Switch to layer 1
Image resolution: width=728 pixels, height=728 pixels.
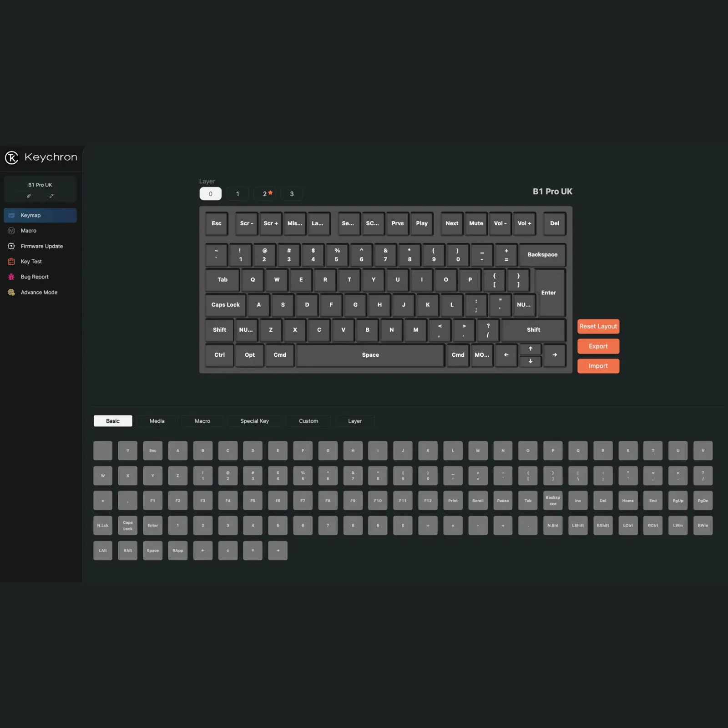[237, 194]
